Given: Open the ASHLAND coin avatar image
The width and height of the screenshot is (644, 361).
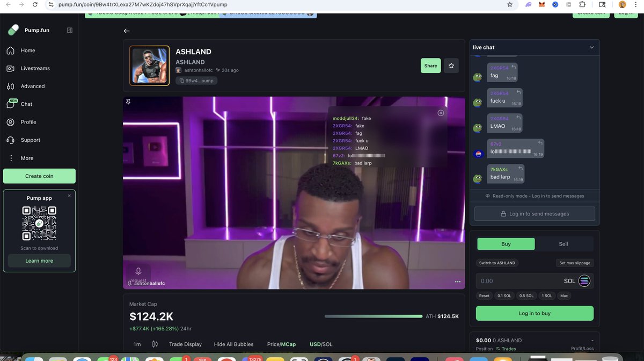Looking at the screenshot, I should coord(150,66).
